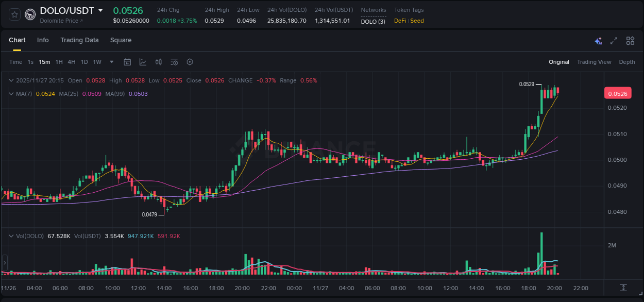This screenshot has height=302, width=644.
Task: Click the Depth view option
Action: pyautogui.click(x=626, y=62)
